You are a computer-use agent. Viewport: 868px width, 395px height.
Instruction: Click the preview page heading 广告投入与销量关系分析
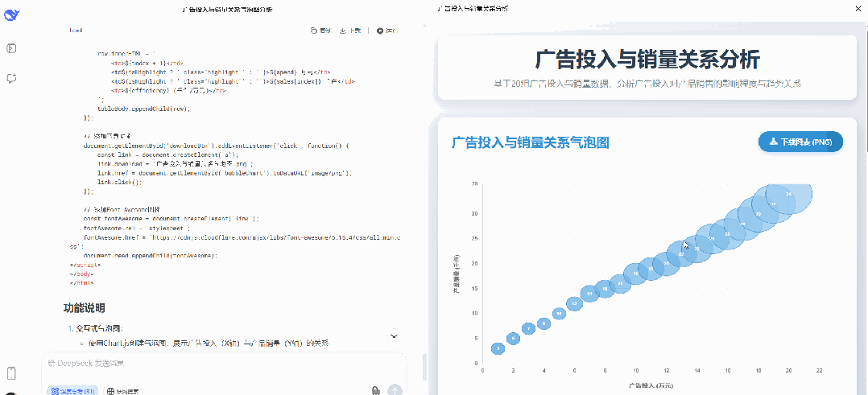pyautogui.click(x=647, y=60)
